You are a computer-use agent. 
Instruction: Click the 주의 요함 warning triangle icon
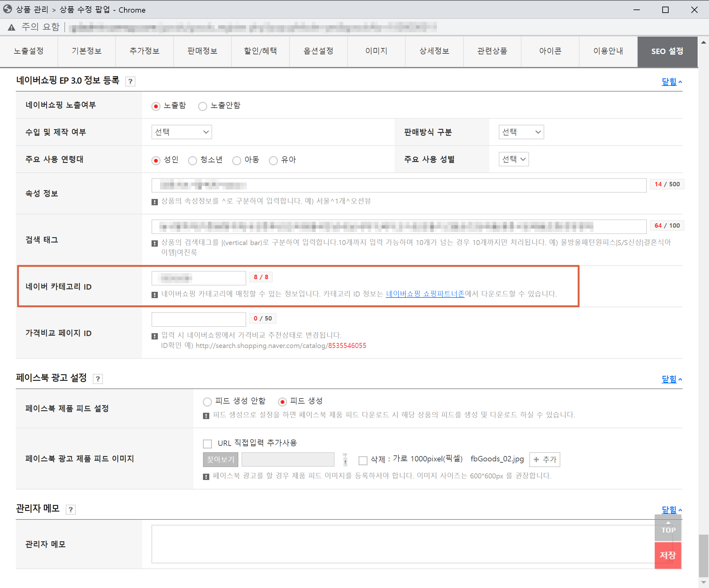11,27
